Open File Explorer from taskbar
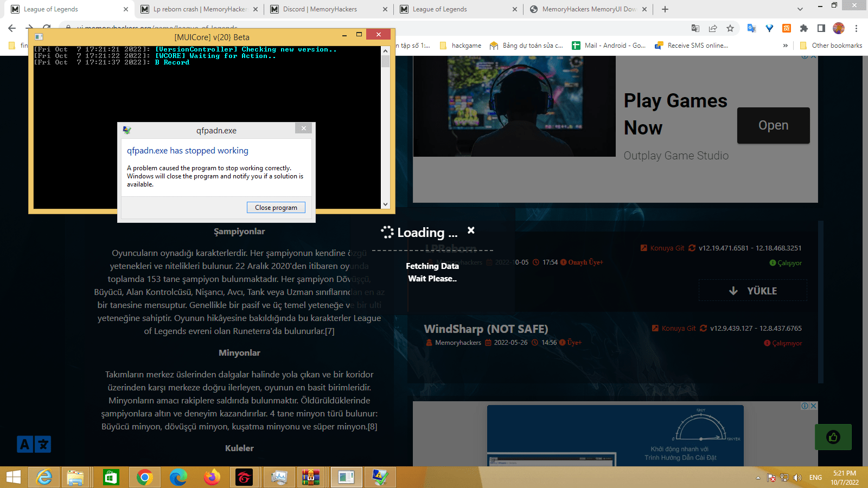 75,477
